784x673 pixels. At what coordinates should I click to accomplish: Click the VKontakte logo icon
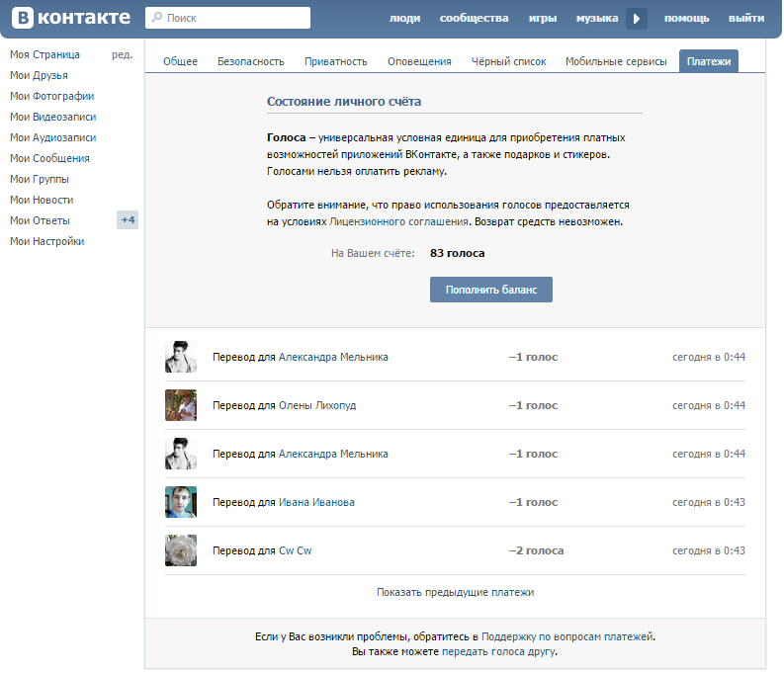(23, 18)
